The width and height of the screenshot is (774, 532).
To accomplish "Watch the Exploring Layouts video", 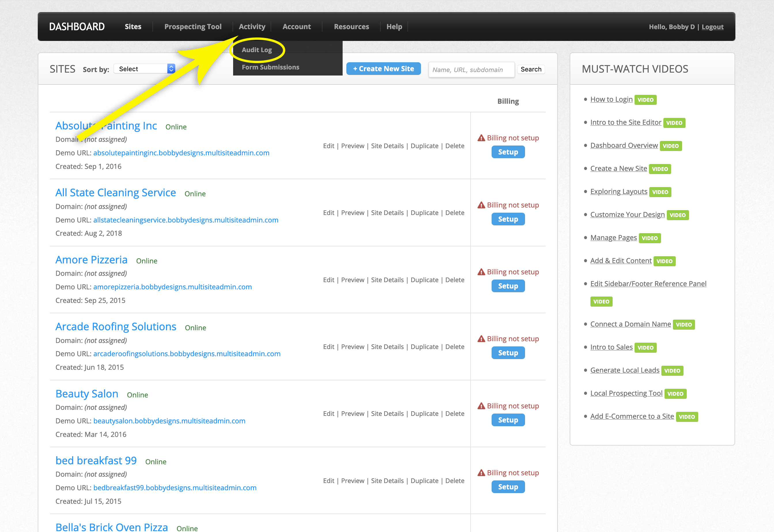I will pyautogui.click(x=619, y=192).
